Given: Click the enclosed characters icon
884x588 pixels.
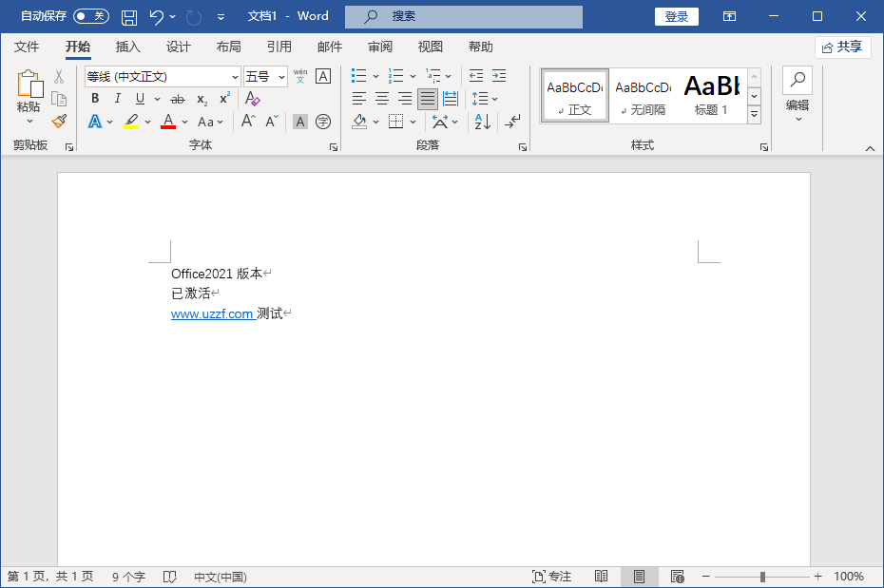Looking at the screenshot, I should point(323,121).
